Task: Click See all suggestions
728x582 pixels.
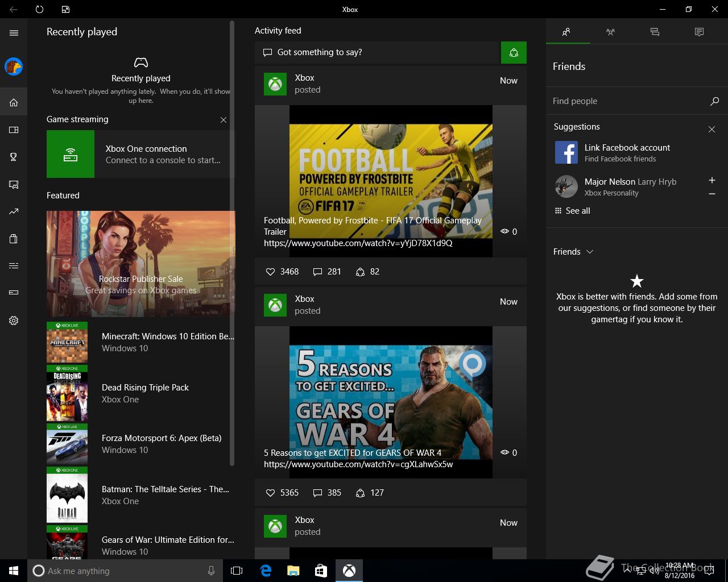Action: (572, 211)
